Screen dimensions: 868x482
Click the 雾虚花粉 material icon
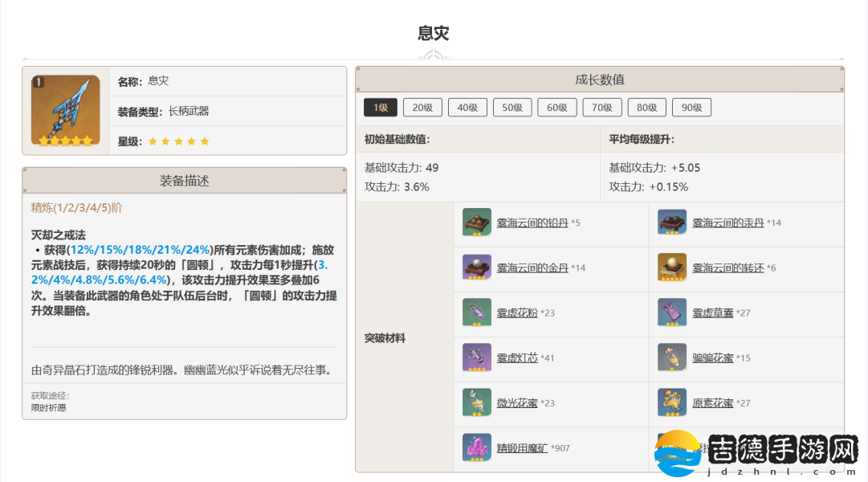(477, 312)
